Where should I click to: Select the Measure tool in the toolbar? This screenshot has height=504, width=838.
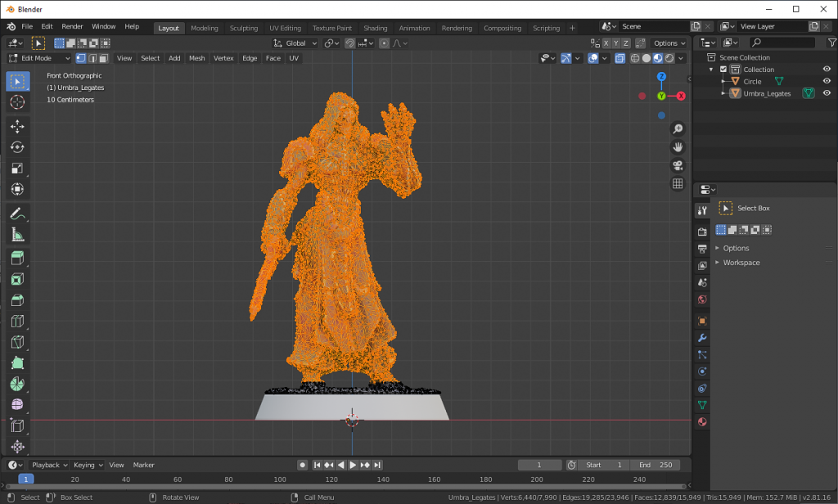(17, 235)
